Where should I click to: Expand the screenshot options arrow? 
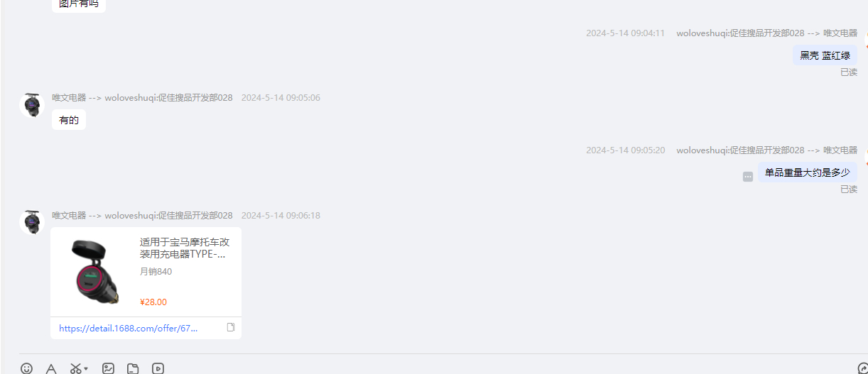[86, 368]
